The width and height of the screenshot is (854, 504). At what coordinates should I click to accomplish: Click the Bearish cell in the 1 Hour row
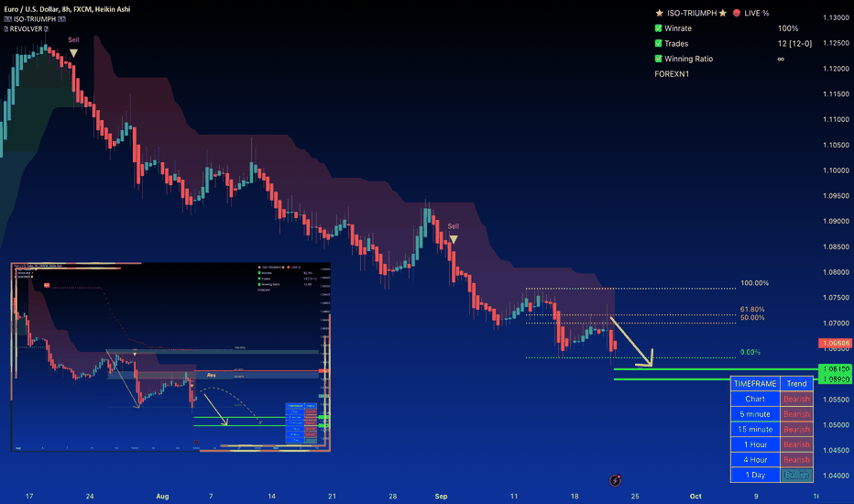pos(796,444)
